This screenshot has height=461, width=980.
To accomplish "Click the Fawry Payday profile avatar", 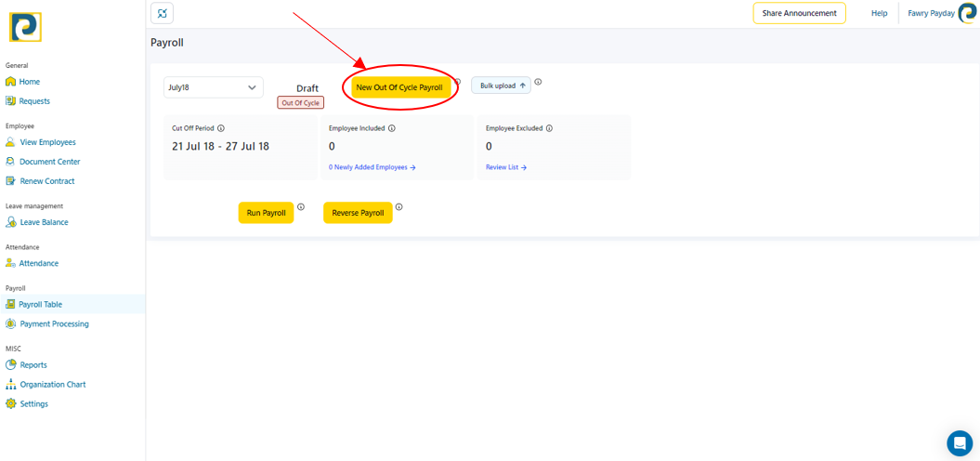I will [x=967, y=13].
